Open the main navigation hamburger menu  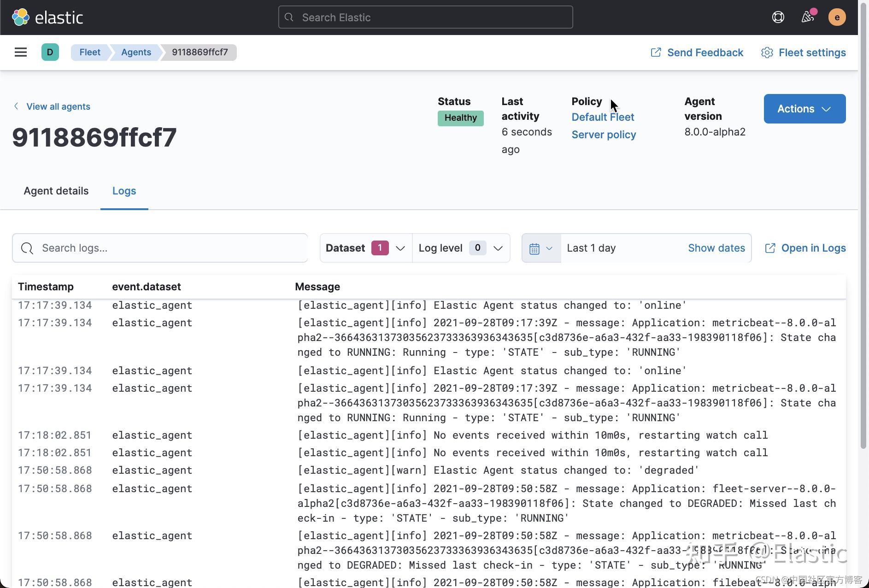(x=20, y=52)
